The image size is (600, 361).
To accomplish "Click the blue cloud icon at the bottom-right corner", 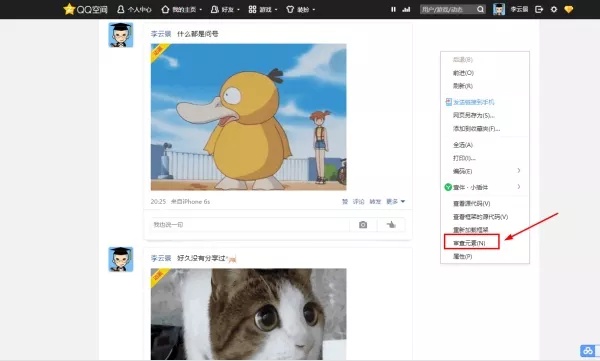I will (x=588, y=351).
